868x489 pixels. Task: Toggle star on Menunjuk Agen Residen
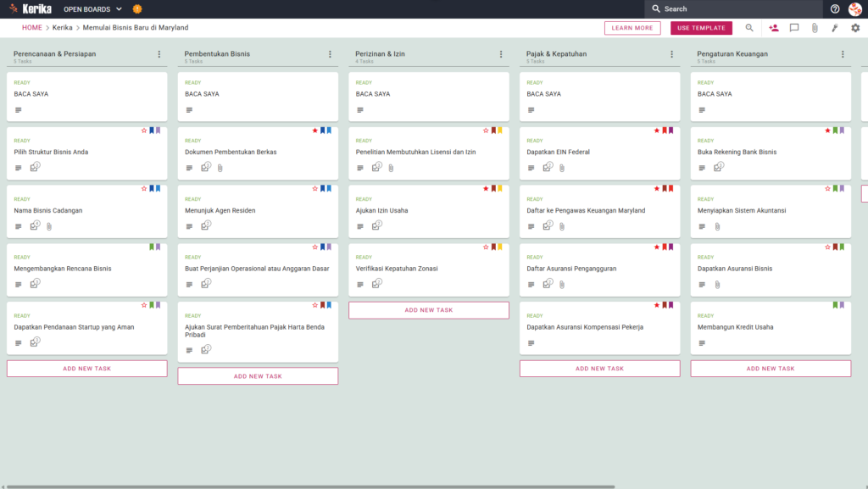tap(315, 189)
